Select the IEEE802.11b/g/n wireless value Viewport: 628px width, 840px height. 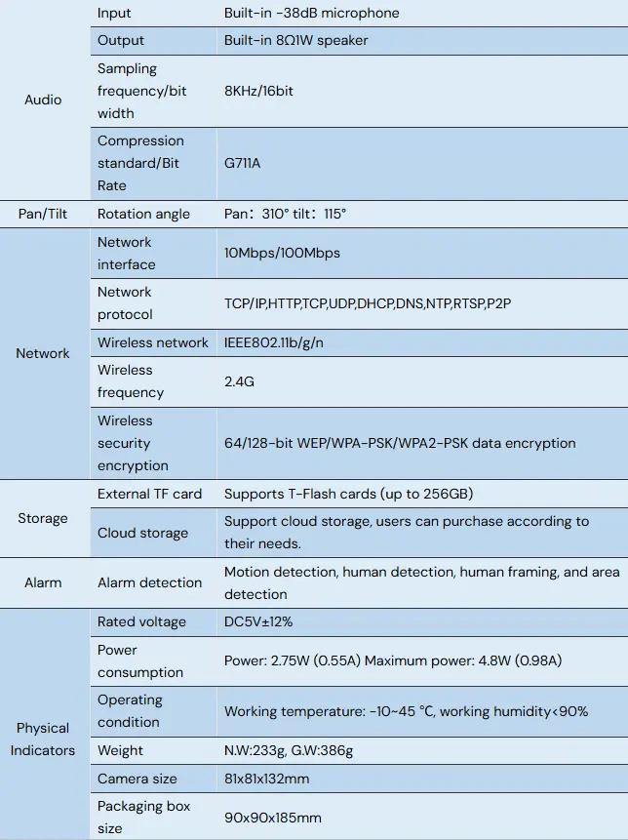coord(274,342)
